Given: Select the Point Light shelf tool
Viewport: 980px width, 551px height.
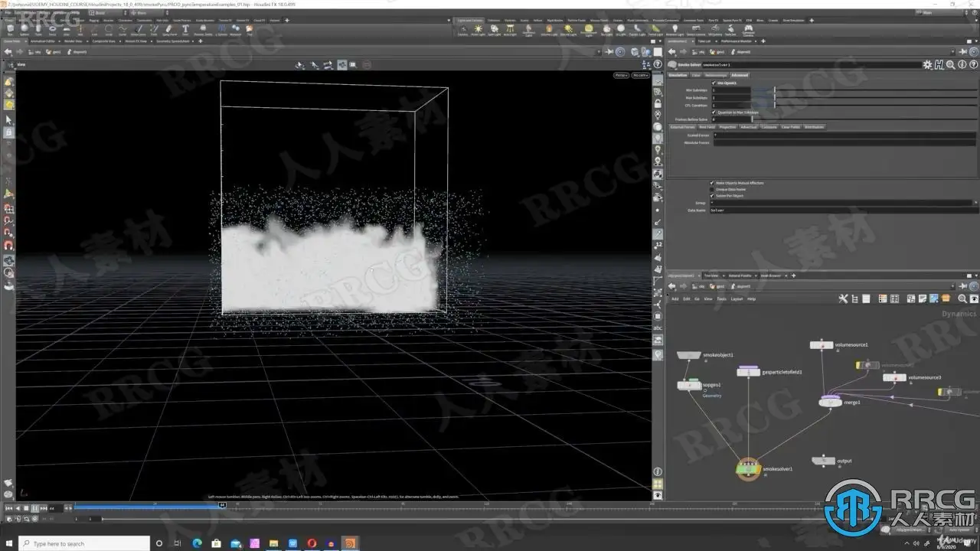Looking at the screenshot, I should 479,30.
